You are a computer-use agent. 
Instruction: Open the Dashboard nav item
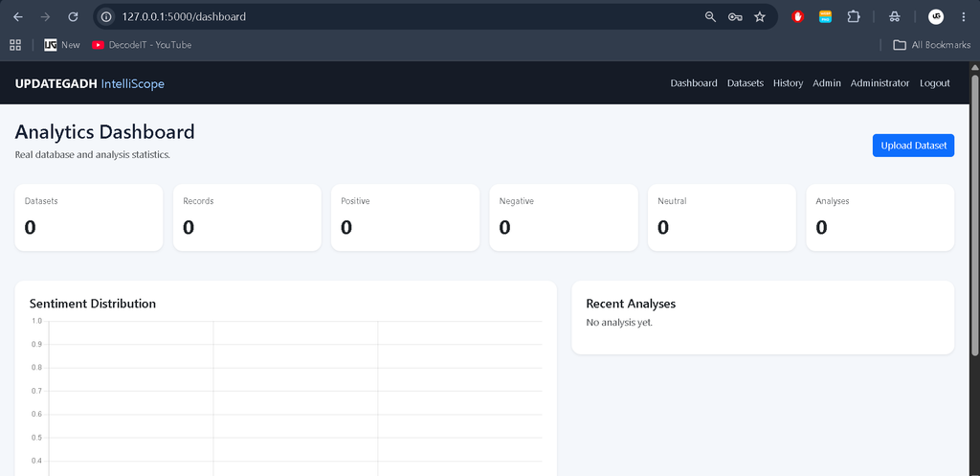tap(694, 83)
